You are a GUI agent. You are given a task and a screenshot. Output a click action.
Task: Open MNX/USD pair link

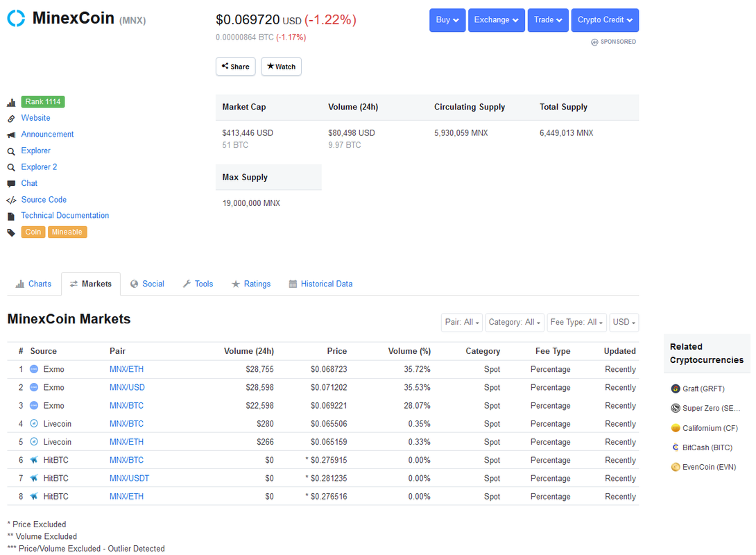pyautogui.click(x=128, y=388)
